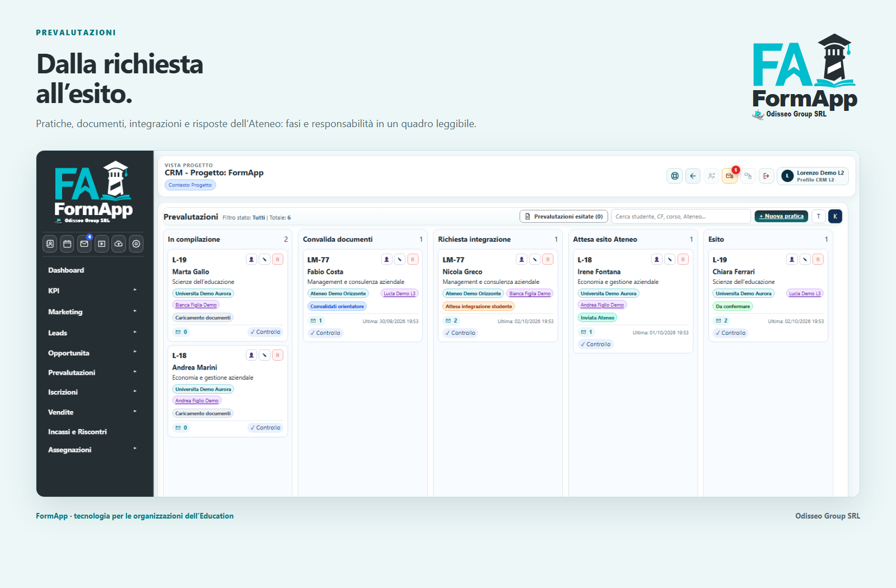
Task: Click the red logout header icon
Action: click(766, 176)
